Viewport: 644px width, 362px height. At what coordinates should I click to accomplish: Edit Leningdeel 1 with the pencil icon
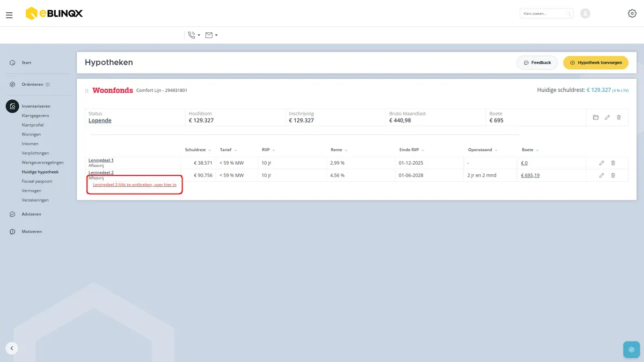[602, 163]
